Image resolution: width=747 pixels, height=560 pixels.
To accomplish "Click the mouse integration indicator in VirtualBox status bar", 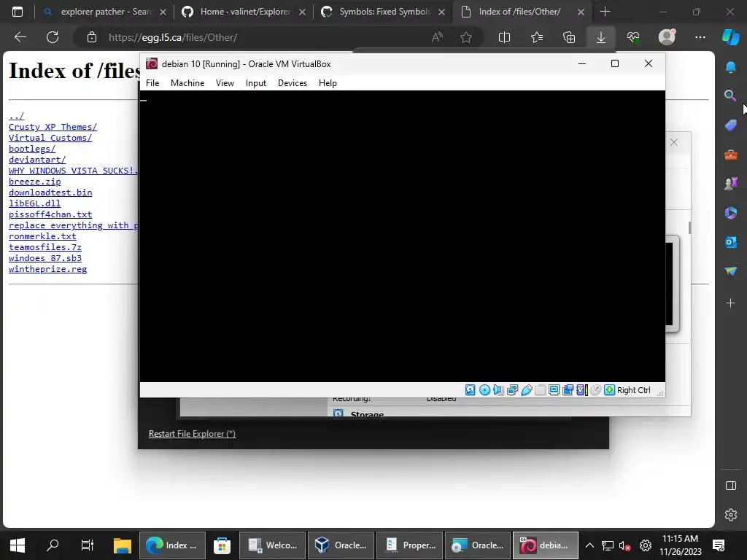I will (595, 390).
